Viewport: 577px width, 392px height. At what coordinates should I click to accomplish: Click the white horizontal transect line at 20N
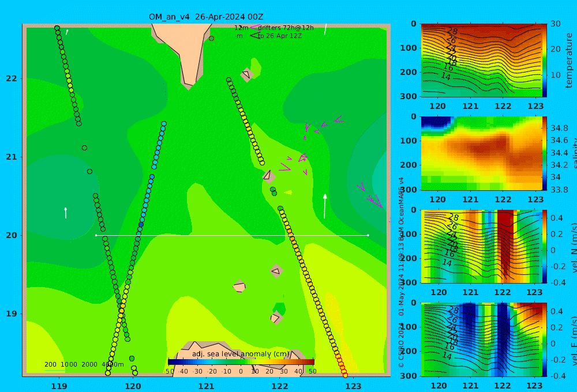click(x=232, y=235)
